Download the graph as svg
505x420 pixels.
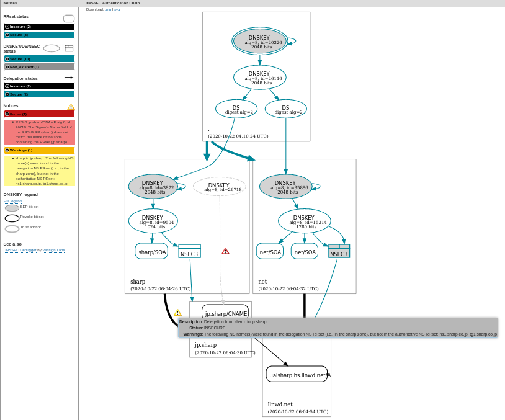[x=117, y=10]
